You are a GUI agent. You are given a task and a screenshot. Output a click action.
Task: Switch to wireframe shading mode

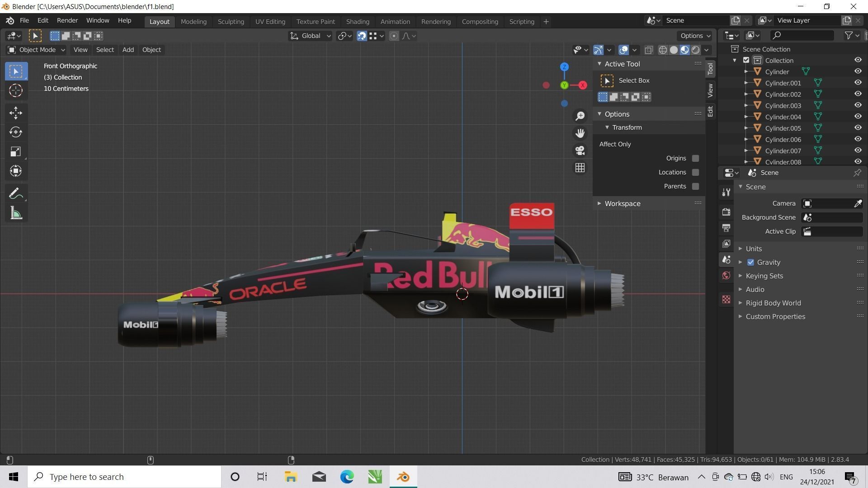663,50
